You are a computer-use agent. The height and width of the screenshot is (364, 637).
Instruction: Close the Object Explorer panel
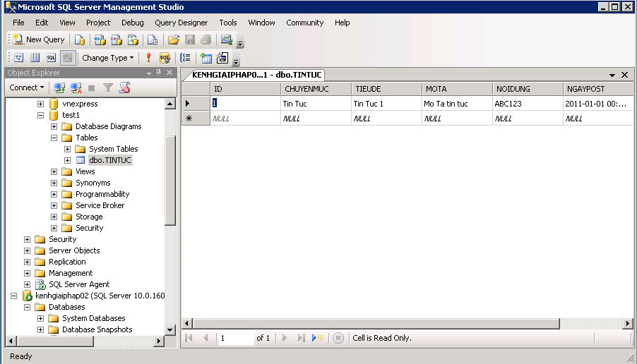click(169, 72)
